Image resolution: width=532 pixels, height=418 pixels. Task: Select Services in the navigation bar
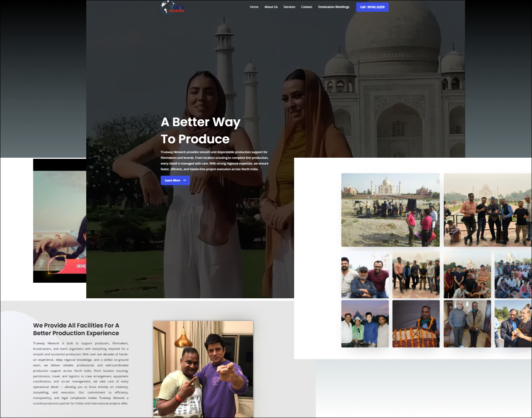click(x=289, y=7)
